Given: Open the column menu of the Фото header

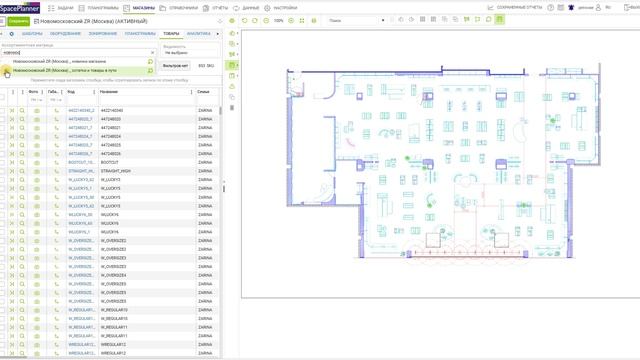Looking at the screenshot, I should pyautogui.click(x=42, y=92).
